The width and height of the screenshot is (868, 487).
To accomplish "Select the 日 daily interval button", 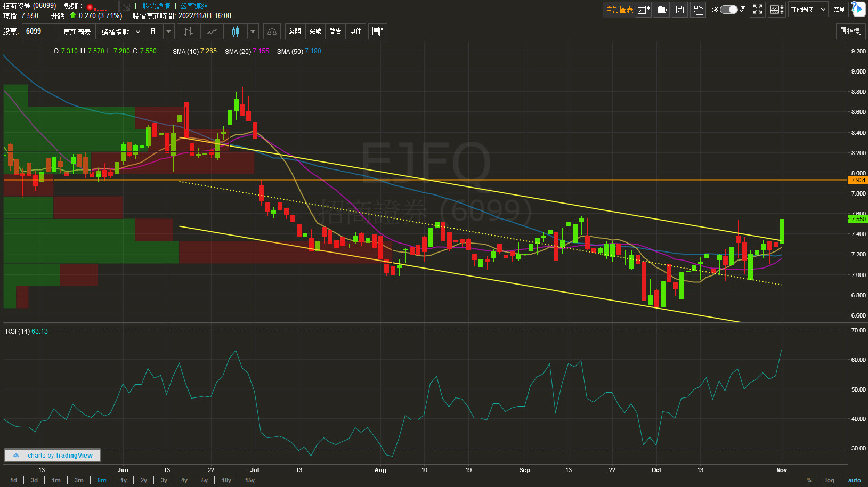I will click(153, 31).
